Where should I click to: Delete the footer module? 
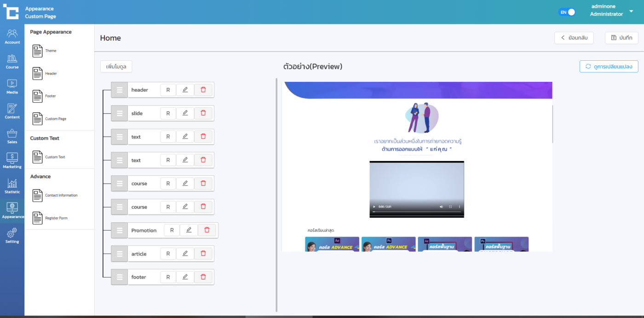(203, 277)
